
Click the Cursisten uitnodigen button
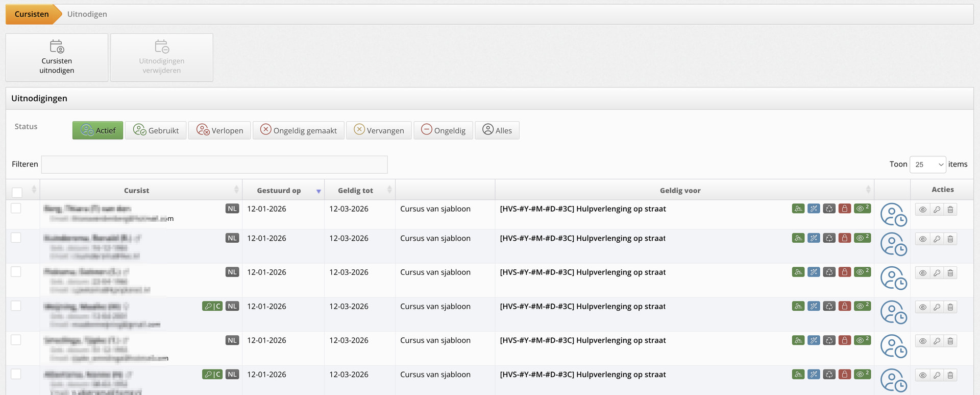57,57
